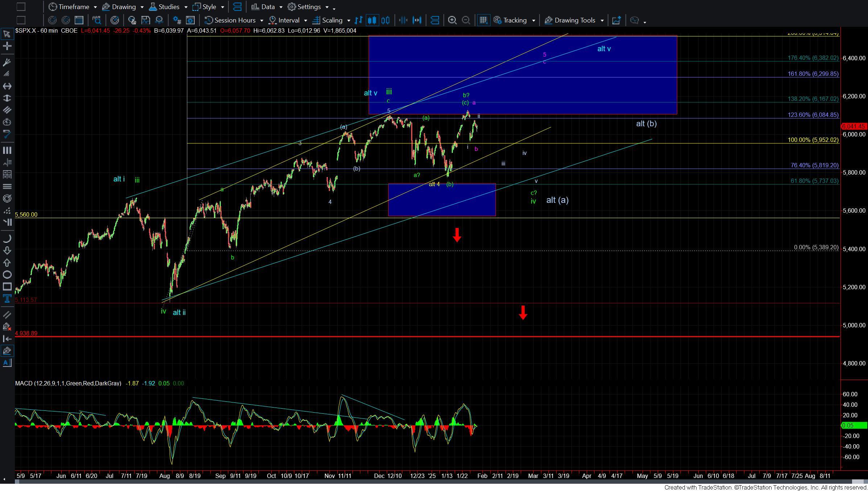The width and height of the screenshot is (868, 491).
Task: Toggle expand bar spacing icon
Action: point(417,20)
